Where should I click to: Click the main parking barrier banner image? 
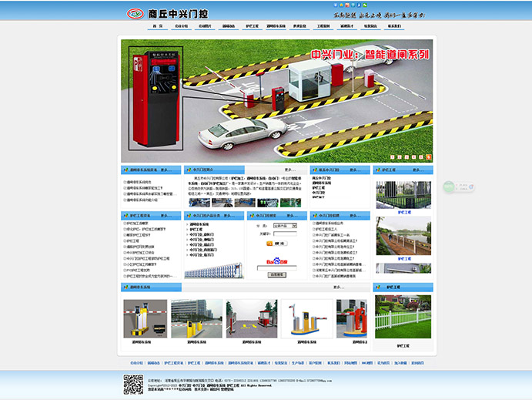pos(277,101)
